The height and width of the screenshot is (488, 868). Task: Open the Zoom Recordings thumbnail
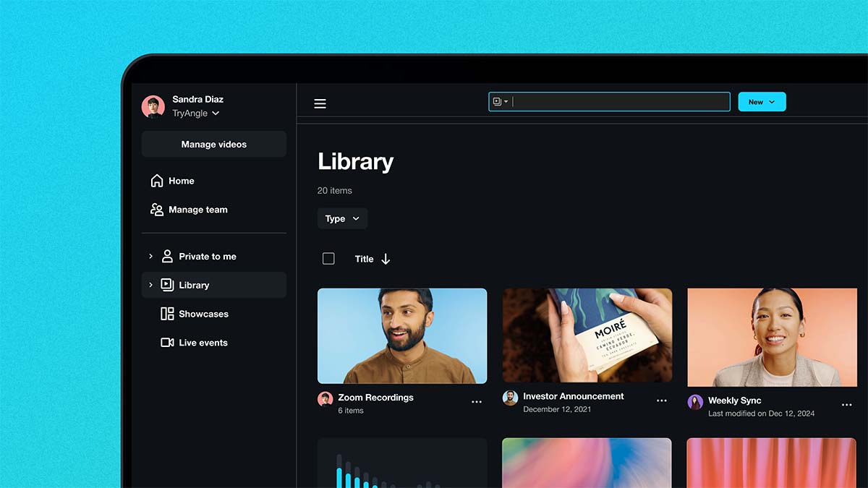(402, 335)
